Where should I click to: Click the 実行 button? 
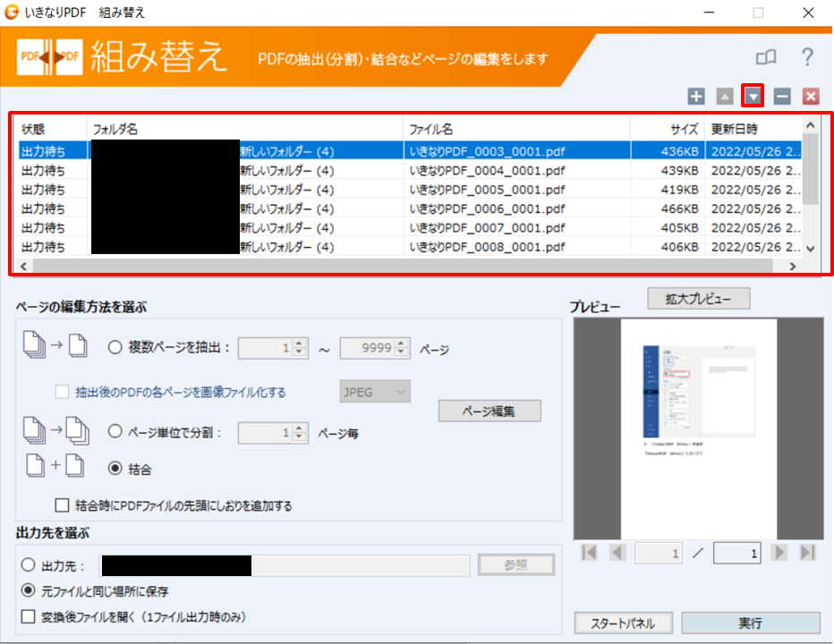[751, 623]
